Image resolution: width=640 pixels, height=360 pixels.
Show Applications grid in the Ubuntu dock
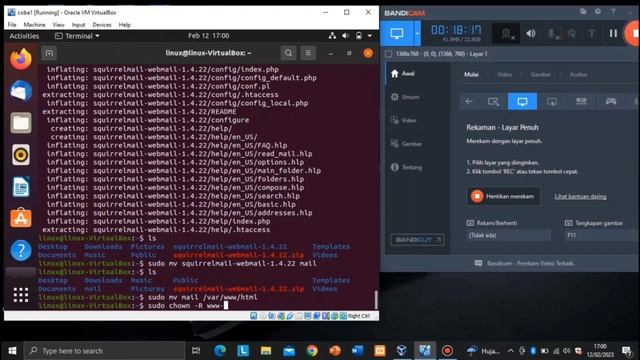point(21,295)
